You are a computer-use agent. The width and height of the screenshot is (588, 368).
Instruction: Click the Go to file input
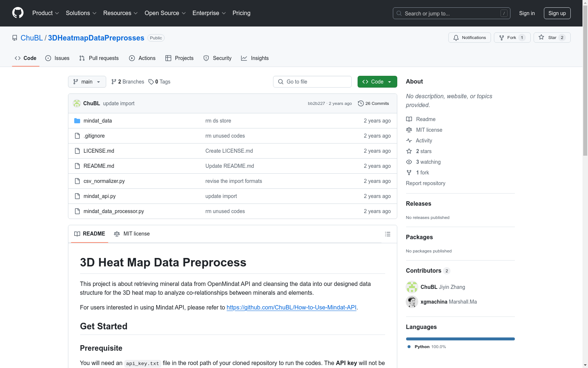click(312, 82)
